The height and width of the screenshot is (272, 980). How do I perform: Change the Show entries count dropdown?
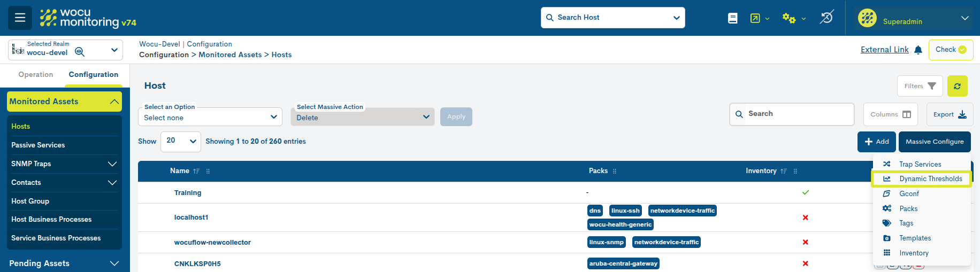(x=181, y=142)
